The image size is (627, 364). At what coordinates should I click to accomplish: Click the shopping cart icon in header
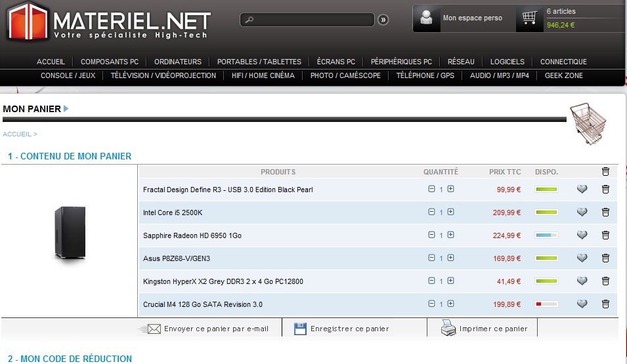(x=529, y=19)
